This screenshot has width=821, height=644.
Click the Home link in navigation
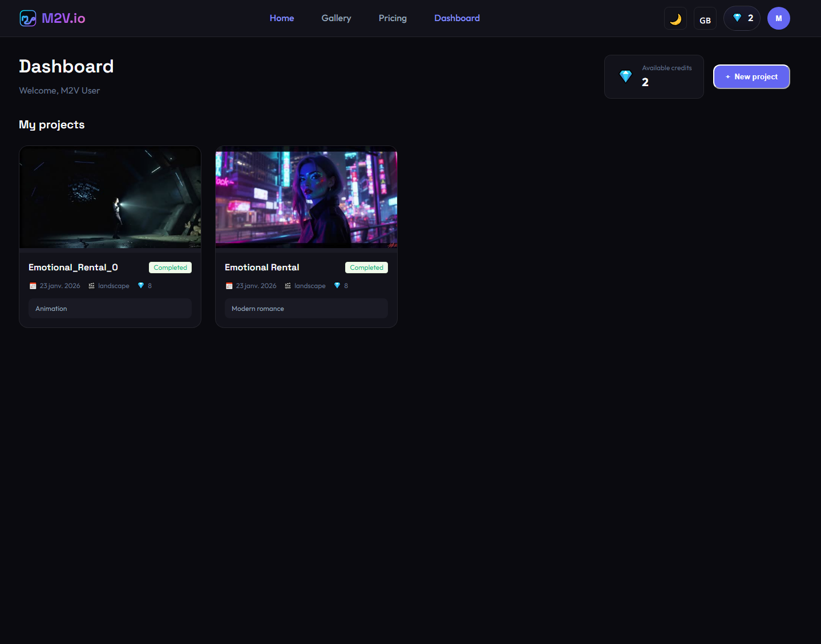point(282,18)
